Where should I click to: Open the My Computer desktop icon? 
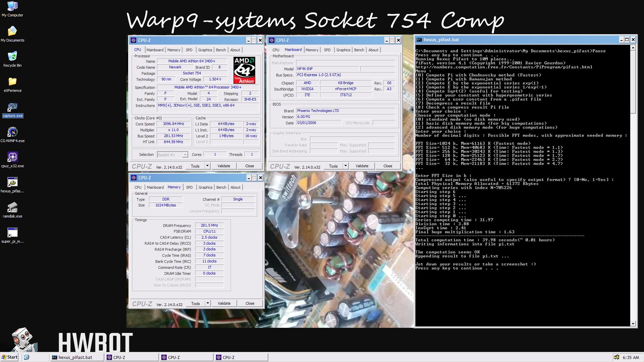pyautogui.click(x=12, y=9)
